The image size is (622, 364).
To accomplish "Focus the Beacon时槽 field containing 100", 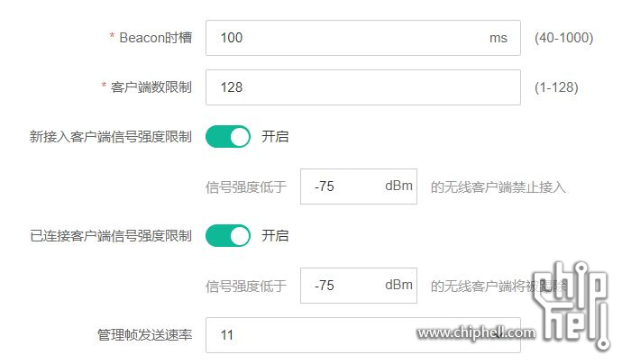I will [363, 38].
